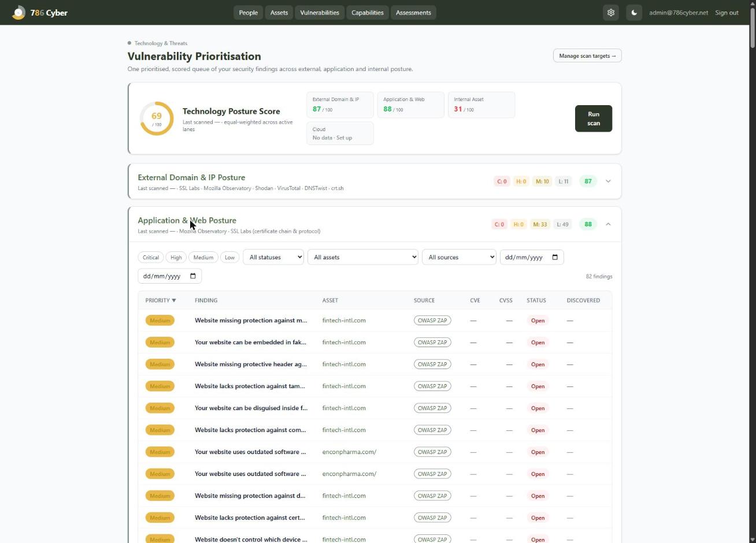Click the 82 findings count
Screen dimensions: 756x543
[x=599, y=276]
